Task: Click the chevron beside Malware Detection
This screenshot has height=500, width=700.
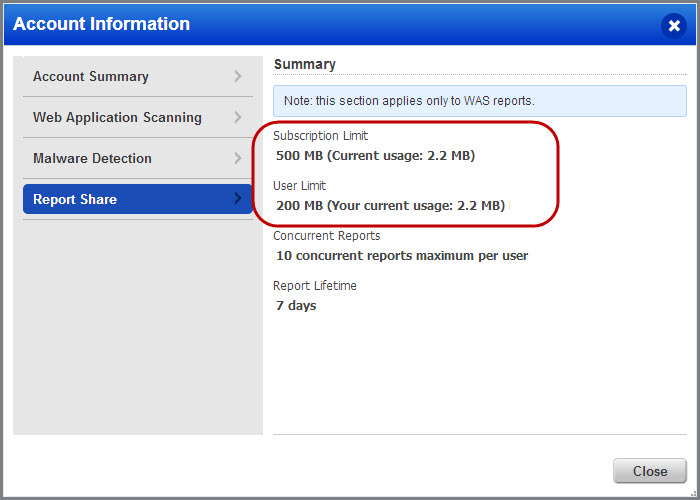Action: [x=238, y=158]
